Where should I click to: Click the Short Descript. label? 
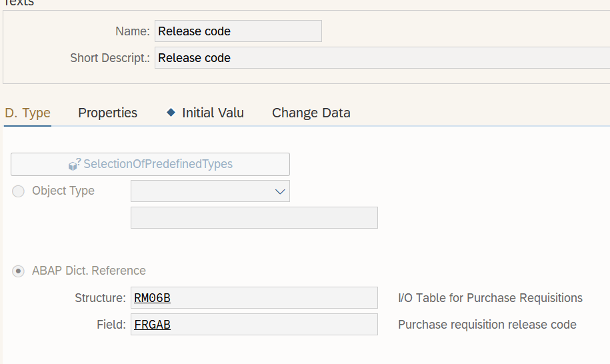coord(110,58)
